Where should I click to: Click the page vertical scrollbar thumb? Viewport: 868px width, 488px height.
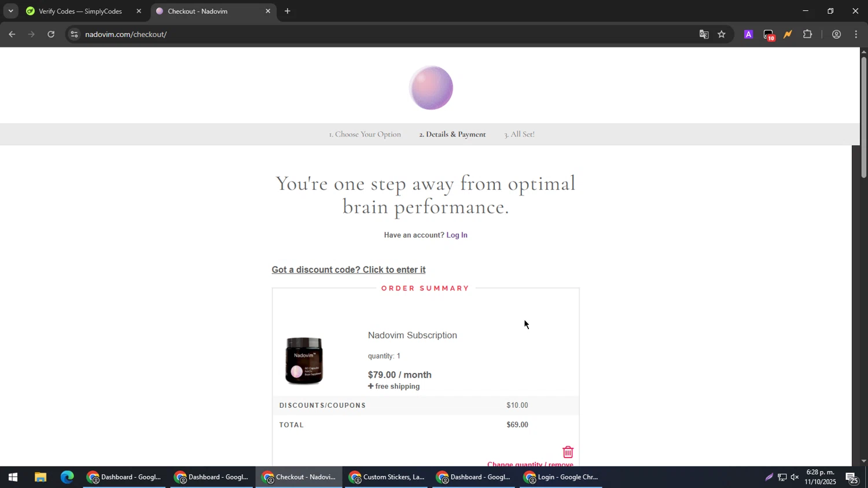pos(863,117)
